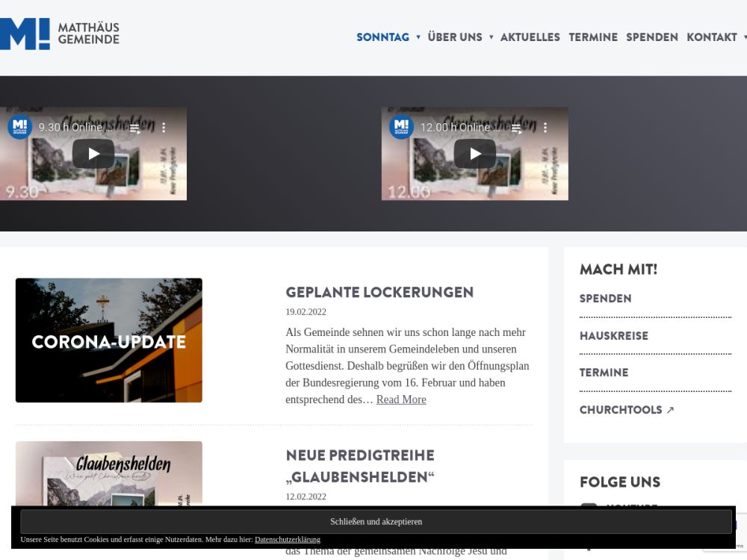Image resolution: width=747 pixels, height=560 pixels.
Task: Click Read More on Geplante Lockerungen
Action: tap(401, 399)
